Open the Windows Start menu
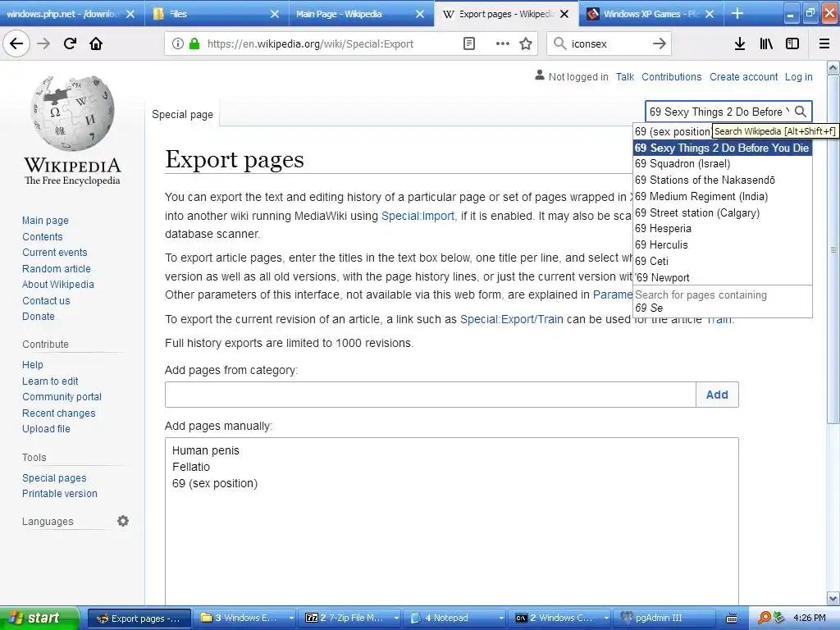 click(x=39, y=618)
